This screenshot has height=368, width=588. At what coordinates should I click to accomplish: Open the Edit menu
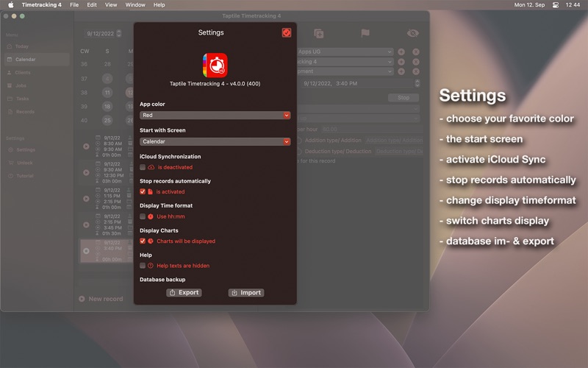pyautogui.click(x=92, y=5)
